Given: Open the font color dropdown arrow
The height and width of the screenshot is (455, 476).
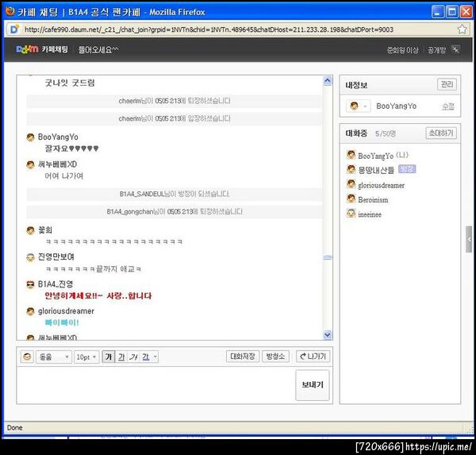Looking at the screenshot, I should (x=155, y=357).
